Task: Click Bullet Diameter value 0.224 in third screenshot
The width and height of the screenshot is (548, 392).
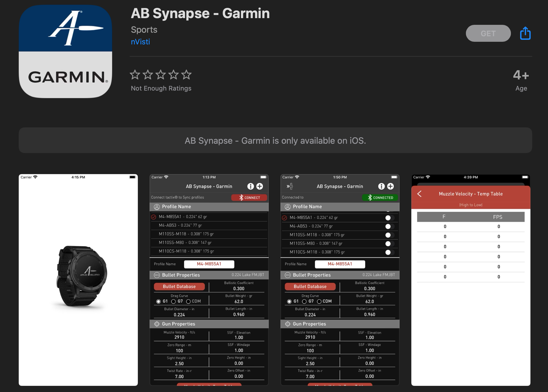Action: [x=310, y=315]
